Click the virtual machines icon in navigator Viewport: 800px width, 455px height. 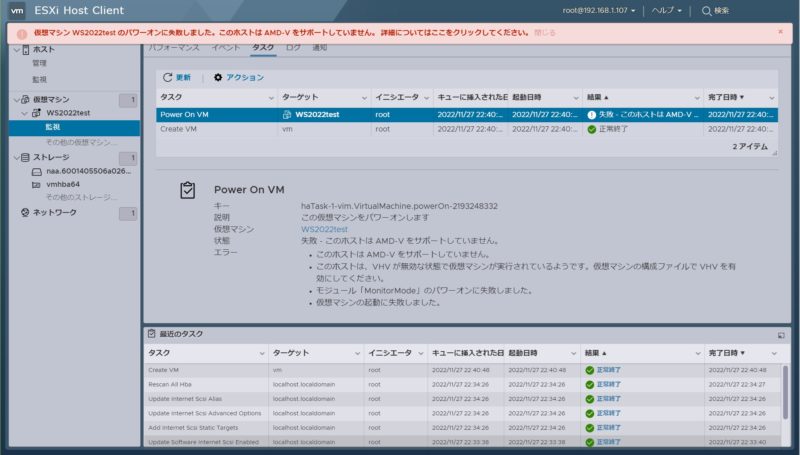tap(26, 99)
